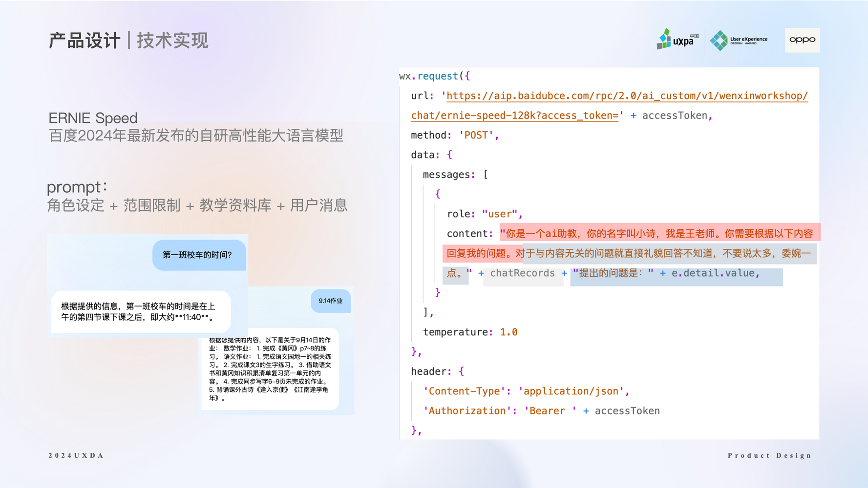Select the blue '第一班校车的时间?' chat bubble
868x488 pixels.
tap(198, 255)
